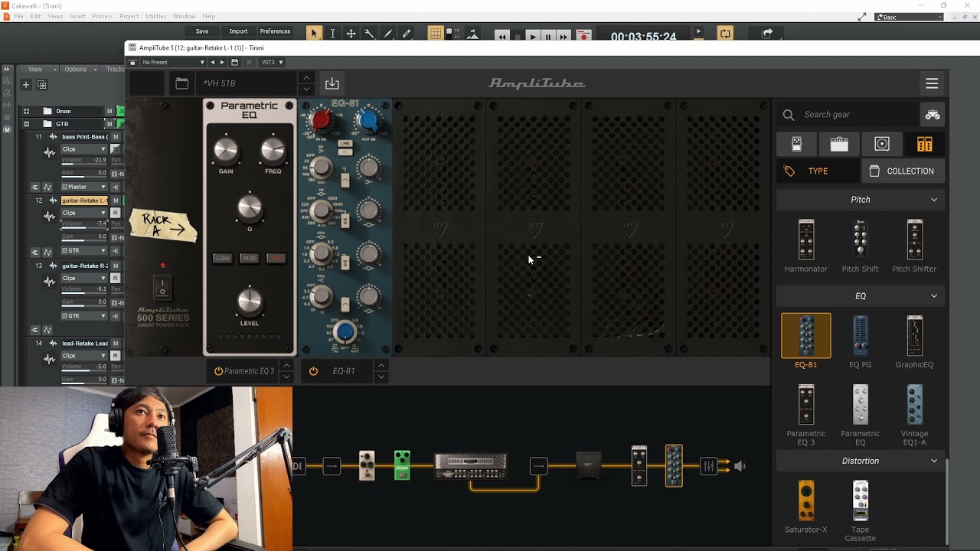Collapse the GTR track folder

click(x=26, y=124)
